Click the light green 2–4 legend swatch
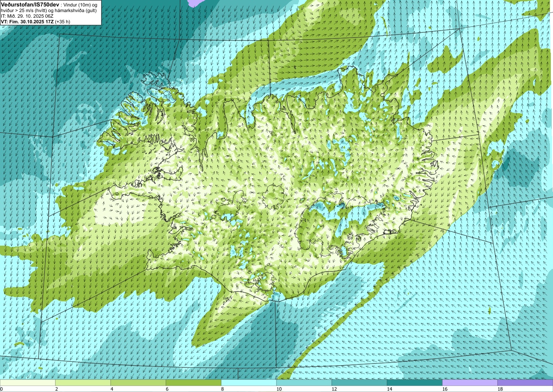The height and width of the screenshot is (392, 553). pyautogui.click(x=83, y=383)
